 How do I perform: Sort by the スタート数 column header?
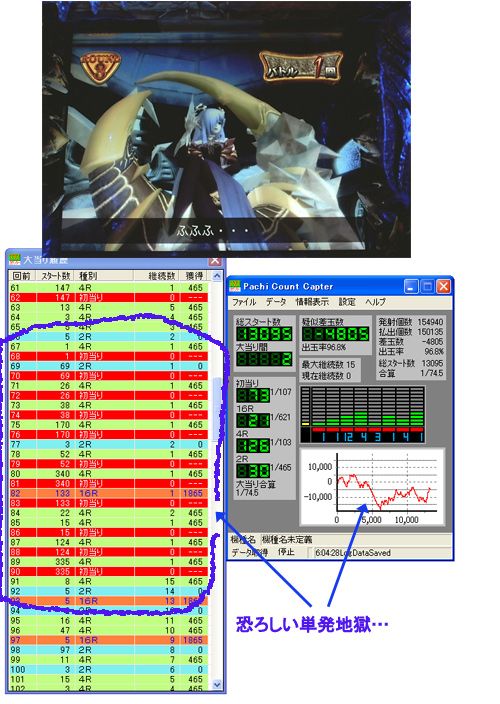[x=56, y=276]
